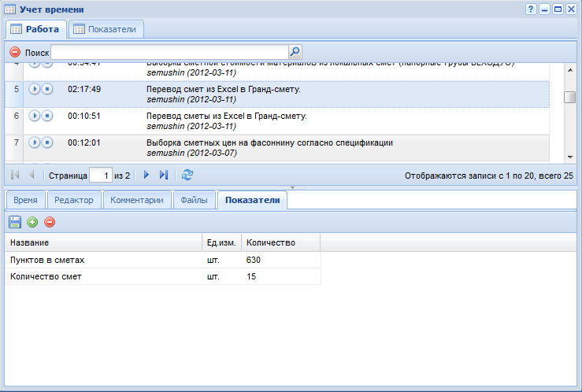Open the Редактор tab
Screen dimensions: 582x392
pos(74,200)
